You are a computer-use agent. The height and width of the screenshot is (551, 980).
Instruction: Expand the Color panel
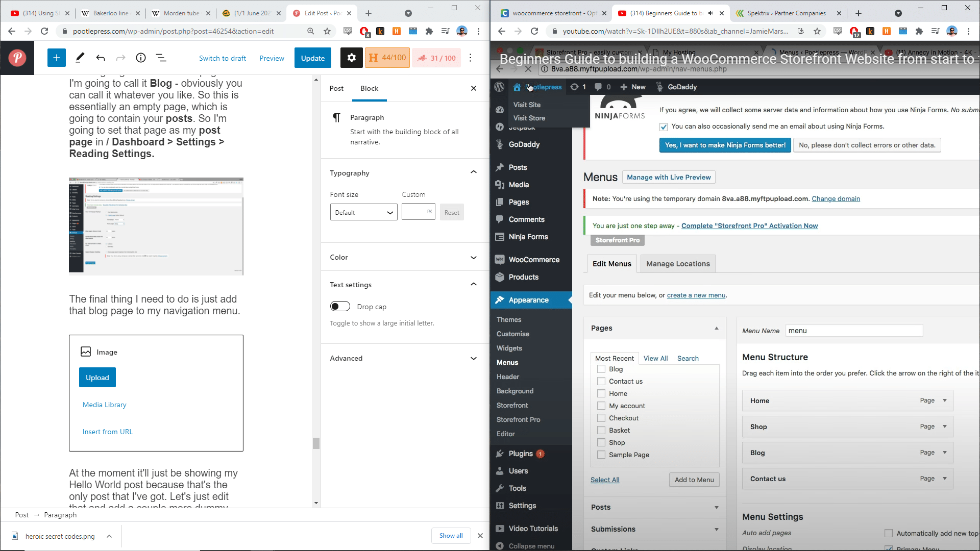click(x=474, y=258)
